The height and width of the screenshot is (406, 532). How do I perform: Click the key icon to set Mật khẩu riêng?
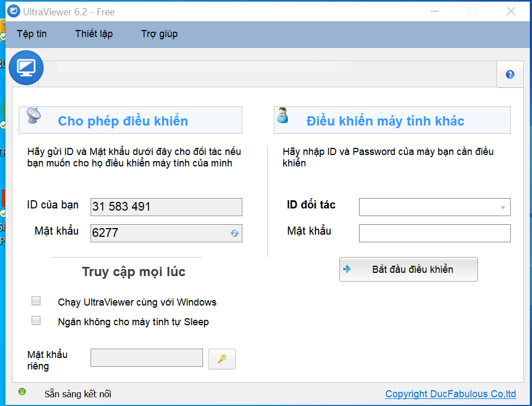222,359
